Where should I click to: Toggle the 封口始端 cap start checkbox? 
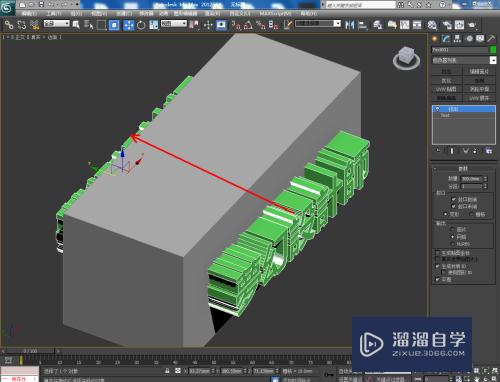coord(453,199)
